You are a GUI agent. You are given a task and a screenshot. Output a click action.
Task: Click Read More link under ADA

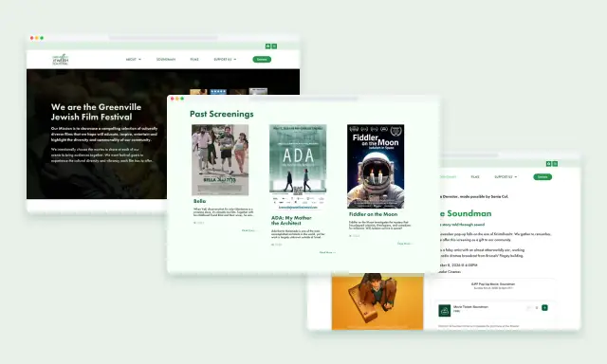coord(327,252)
